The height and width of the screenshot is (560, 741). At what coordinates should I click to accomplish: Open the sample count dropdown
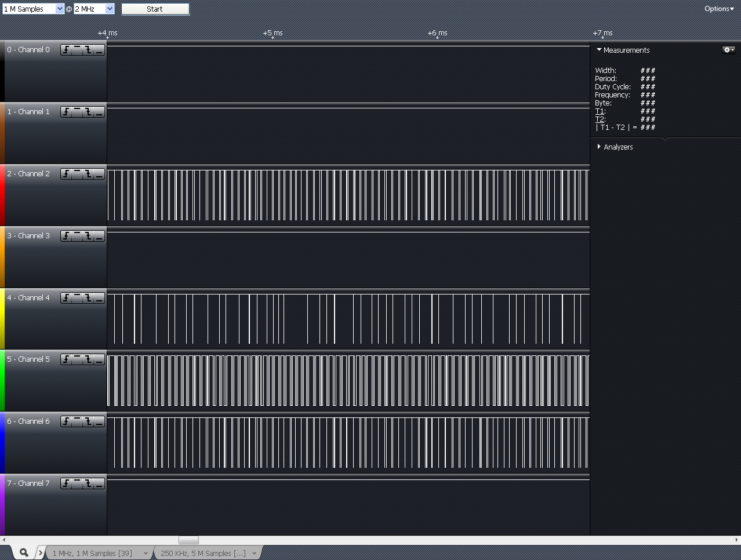tap(33, 9)
